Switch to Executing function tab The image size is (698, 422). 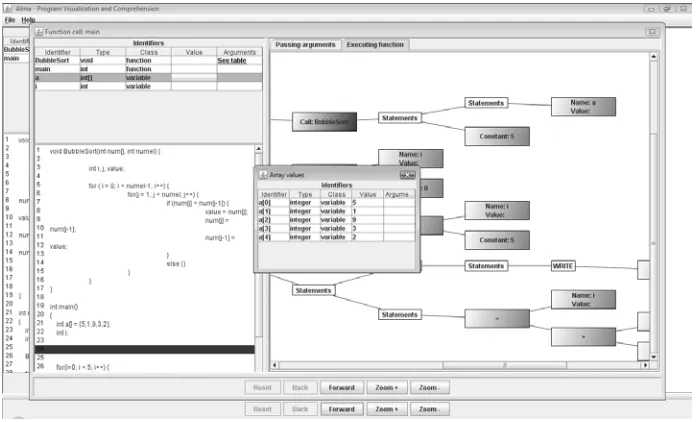pos(375,45)
